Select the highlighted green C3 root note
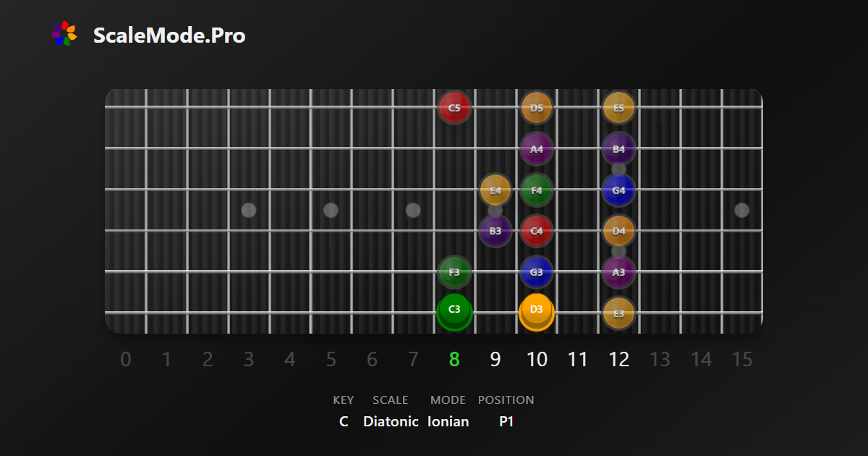Viewport: 868px width, 456px height. (x=454, y=310)
